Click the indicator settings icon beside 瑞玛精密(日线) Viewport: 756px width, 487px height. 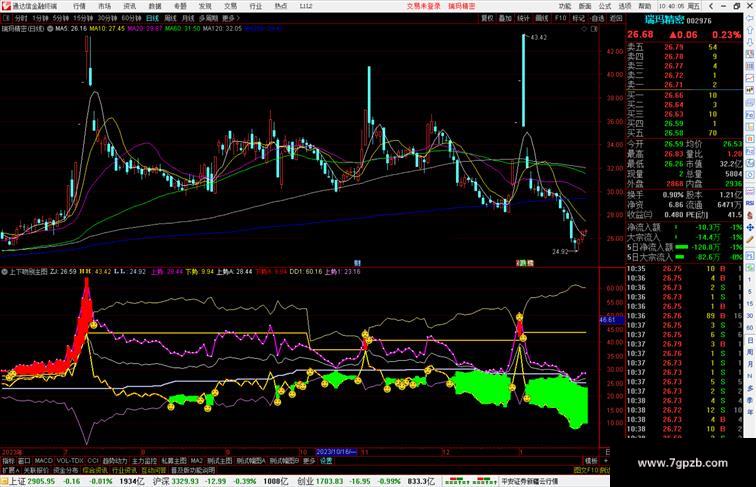coord(50,29)
